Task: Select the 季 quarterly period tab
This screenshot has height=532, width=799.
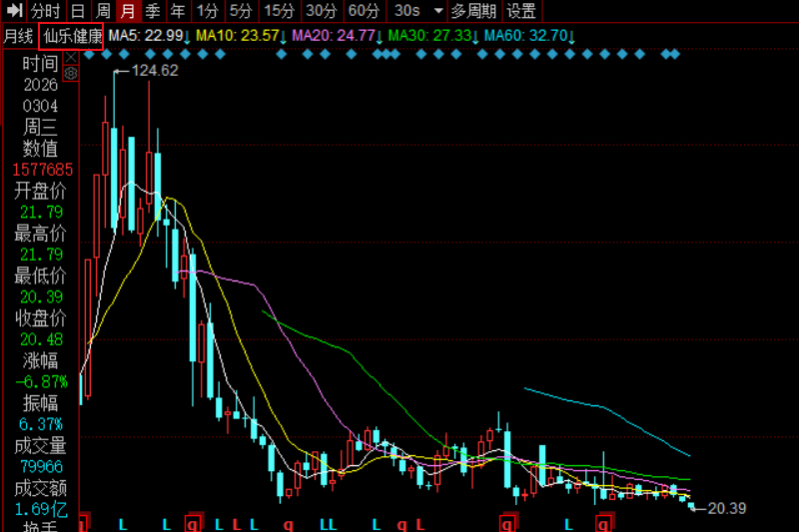Action: click(x=153, y=11)
